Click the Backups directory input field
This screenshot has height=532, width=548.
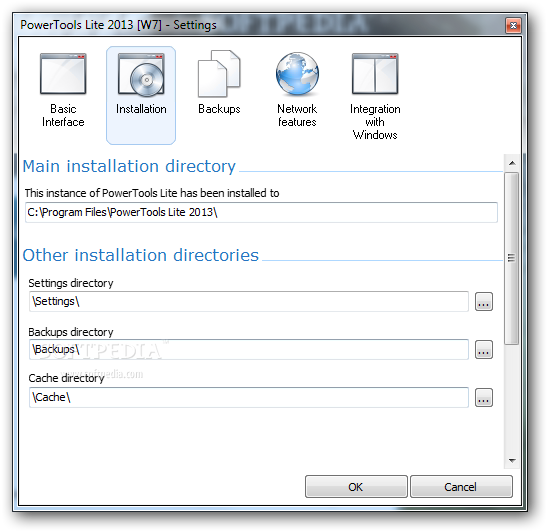249,349
